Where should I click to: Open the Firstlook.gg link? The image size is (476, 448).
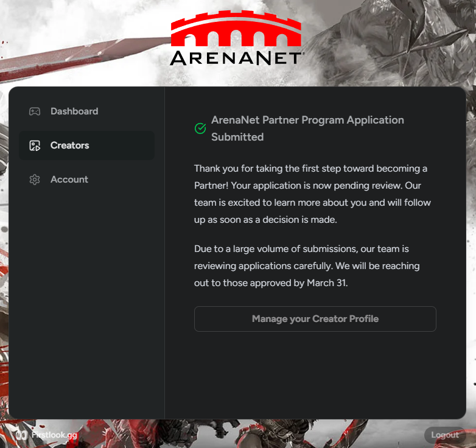pyautogui.click(x=47, y=435)
